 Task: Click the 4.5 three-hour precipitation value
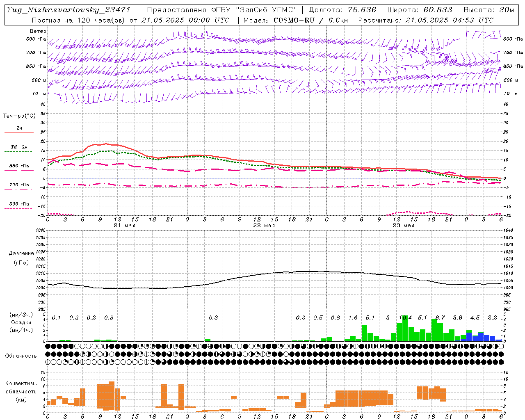[x=475, y=317]
